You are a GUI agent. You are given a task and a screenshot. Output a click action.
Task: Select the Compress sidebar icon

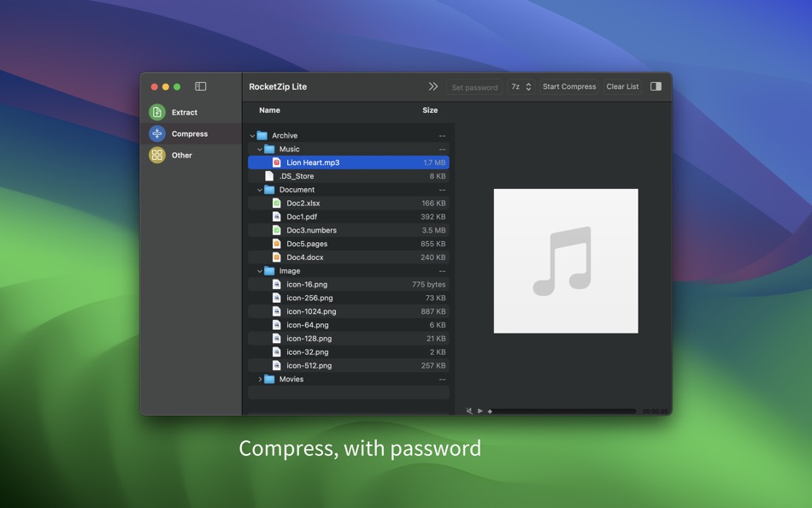[x=157, y=133]
